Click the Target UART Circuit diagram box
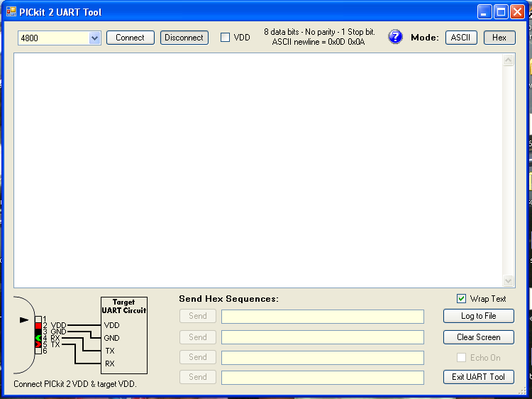Image resolution: width=532 pixels, height=399 pixels. tap(124, 336)
